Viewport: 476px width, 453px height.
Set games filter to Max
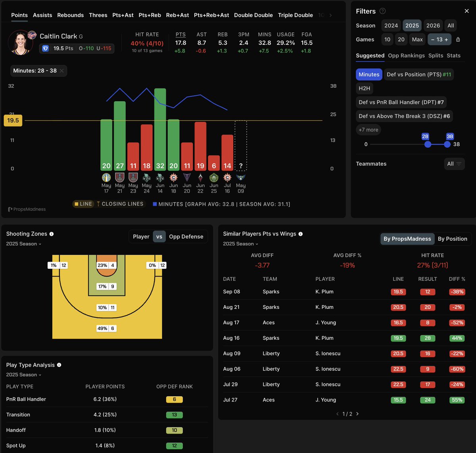click(x=417, y=39)
